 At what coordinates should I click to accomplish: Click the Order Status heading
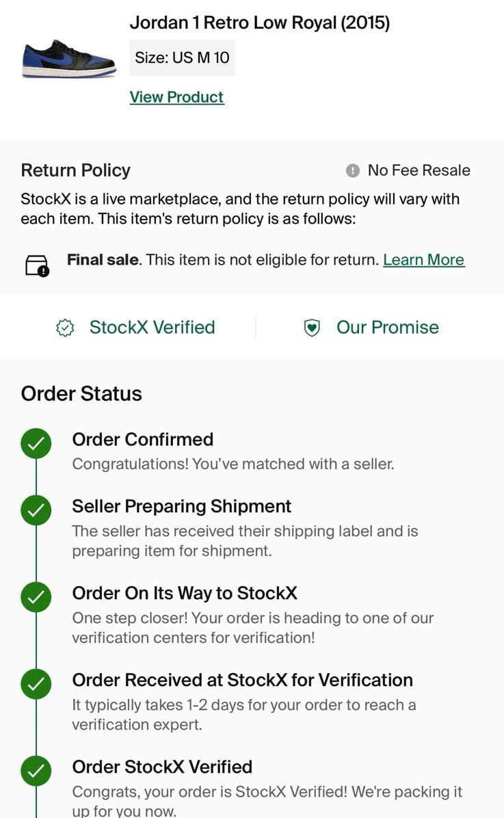[81, 393]
